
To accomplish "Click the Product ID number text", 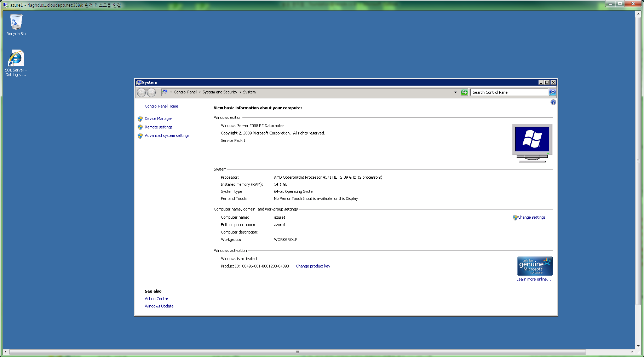I will [x=265, y=266].
